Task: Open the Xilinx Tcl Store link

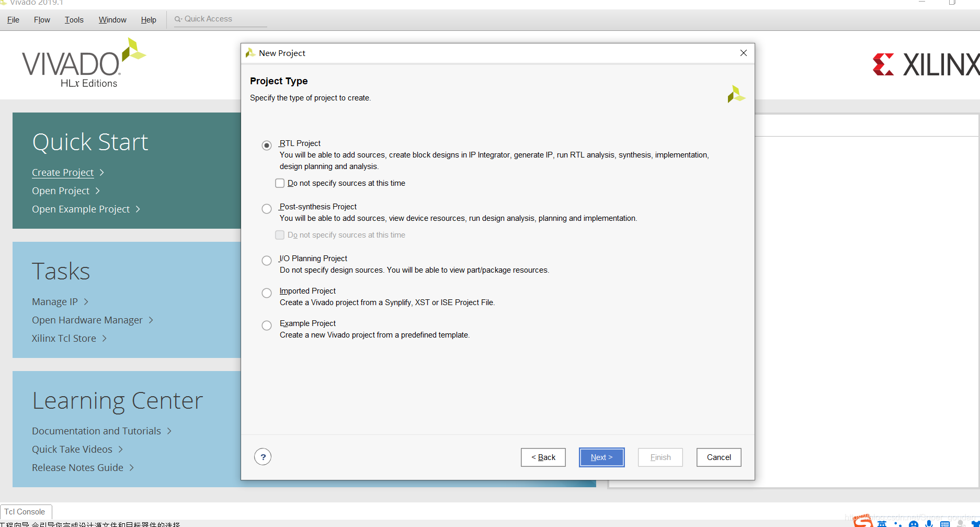Action: [64, 339]
